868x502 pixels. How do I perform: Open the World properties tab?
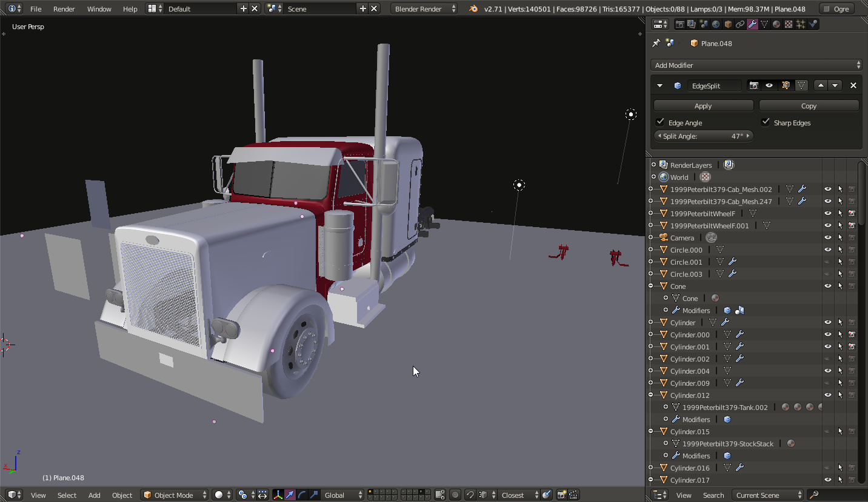click(716, 24)
